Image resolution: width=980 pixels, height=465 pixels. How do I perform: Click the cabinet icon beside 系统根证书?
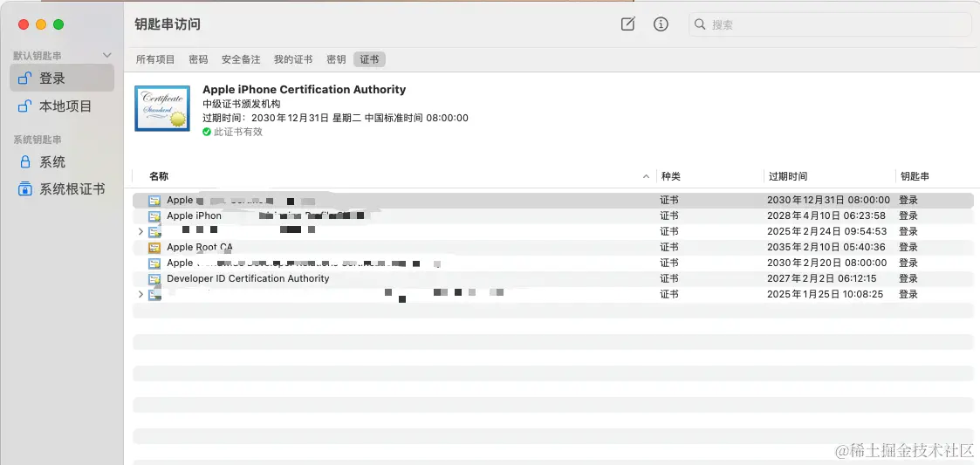click(x=25, y=188)
